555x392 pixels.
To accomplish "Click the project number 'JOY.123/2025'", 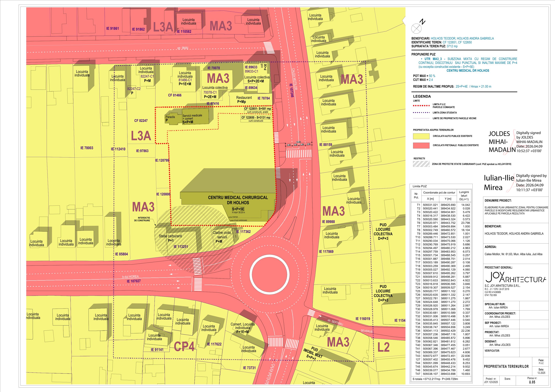I will (x=491, y=382).
